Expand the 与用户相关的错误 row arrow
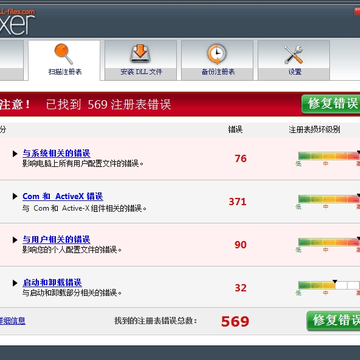 click(x=15, y=240)
